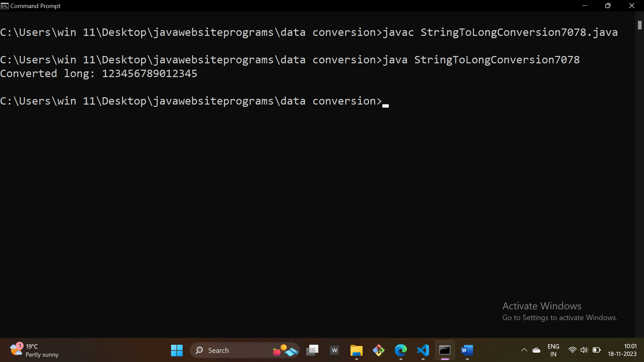The height and width of the screenshot is (362, 644).
Task: Open the Windows Start menu
Action: point(177,350)
